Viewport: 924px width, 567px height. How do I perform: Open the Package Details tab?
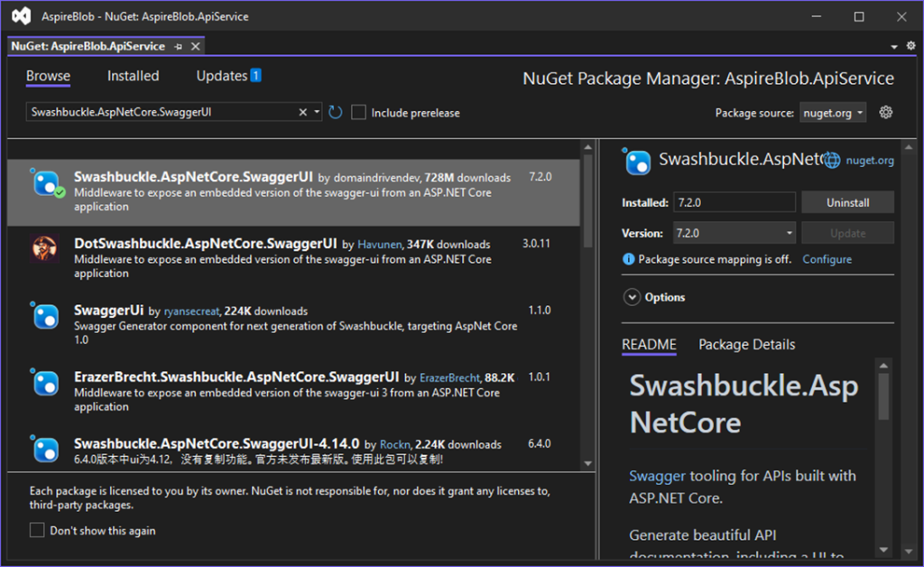click(x=746, y=345)
